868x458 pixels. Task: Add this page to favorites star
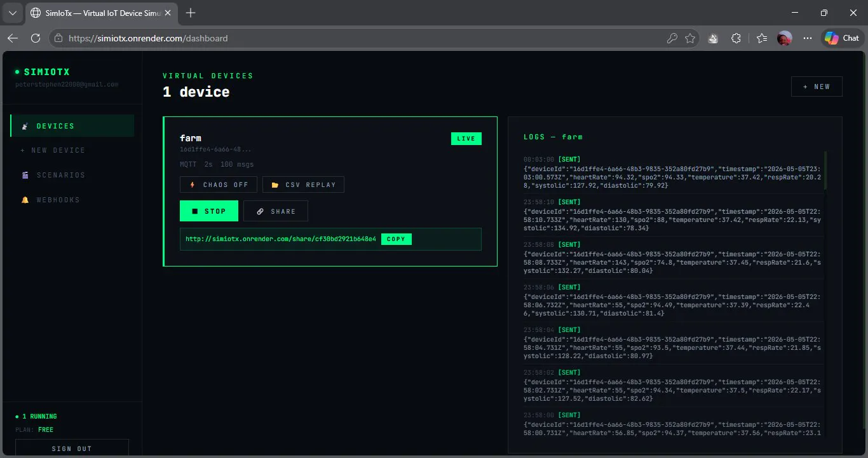click(690, 38)
